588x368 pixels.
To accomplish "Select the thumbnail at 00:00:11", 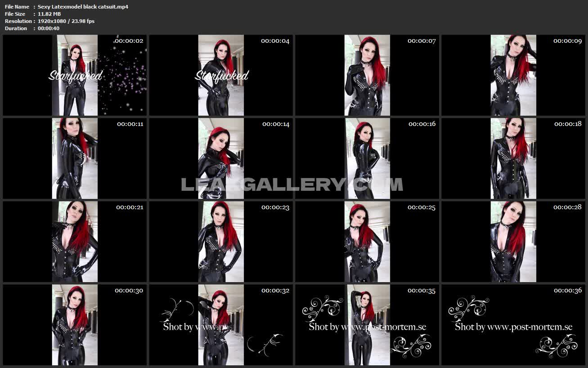I will [x=75, y=158].
